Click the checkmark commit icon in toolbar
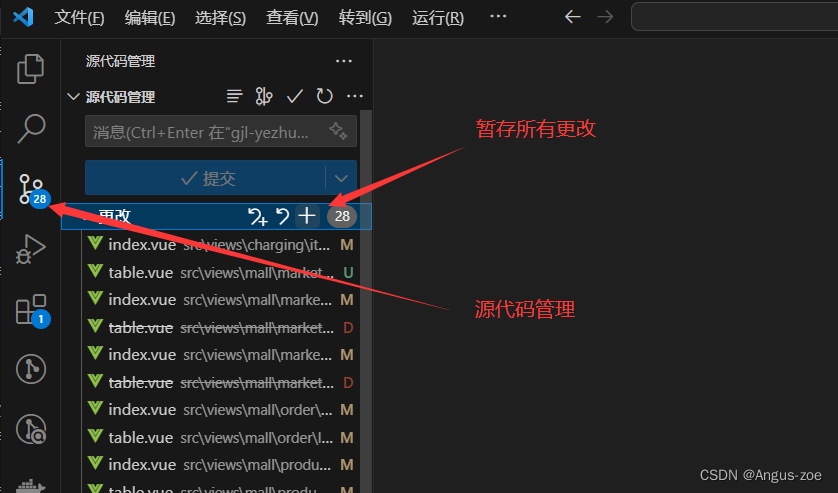 pos(294,96)
